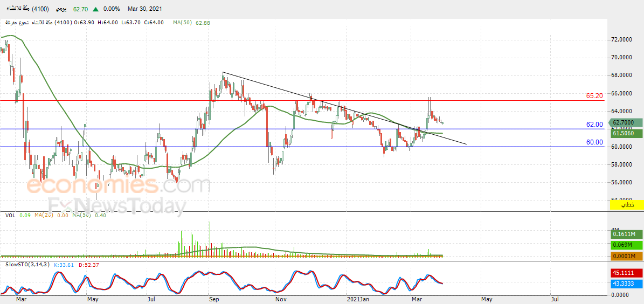Click the 62.7000 current price tag
This screenshot has height=304, width=644.
click(x=626, y=122)
